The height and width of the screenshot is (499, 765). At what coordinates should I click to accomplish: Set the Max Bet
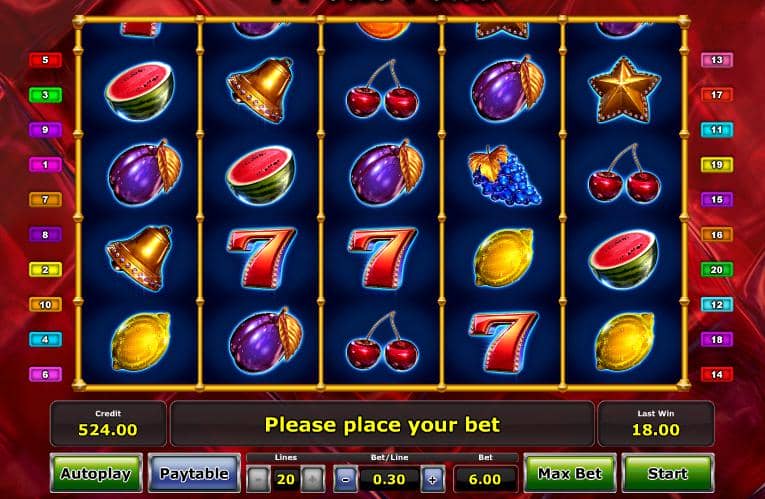click(x=570, y=473)
